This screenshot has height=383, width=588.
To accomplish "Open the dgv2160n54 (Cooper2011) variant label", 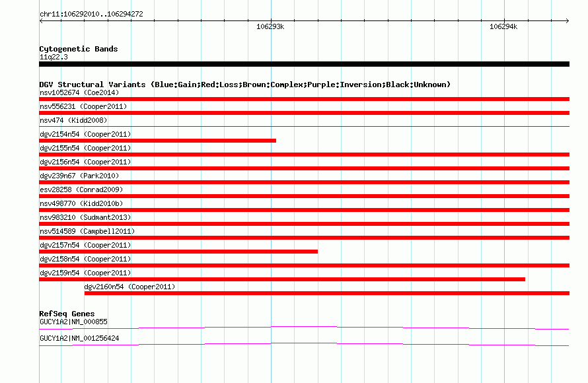I will pos(129,287).
